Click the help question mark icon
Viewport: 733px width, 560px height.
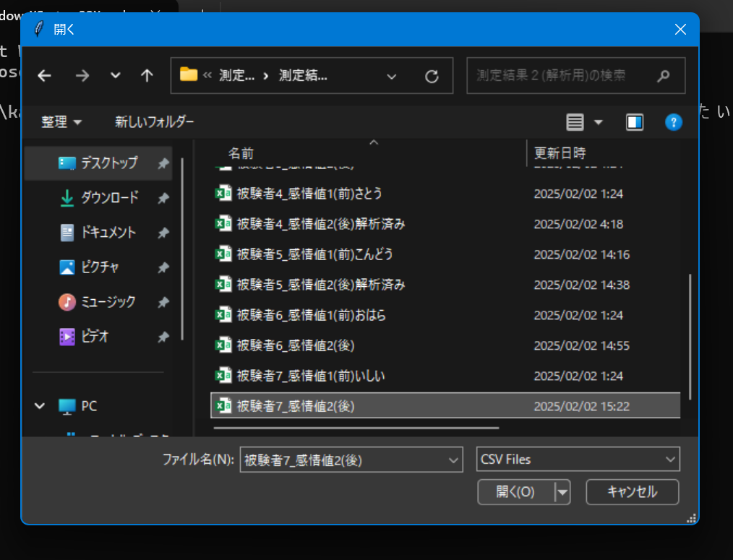click(674, 121)
